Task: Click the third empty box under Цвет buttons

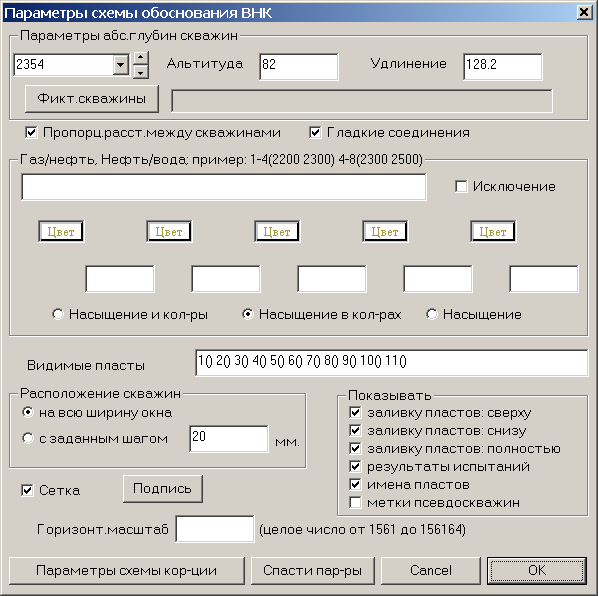Action: click(332, 279)
